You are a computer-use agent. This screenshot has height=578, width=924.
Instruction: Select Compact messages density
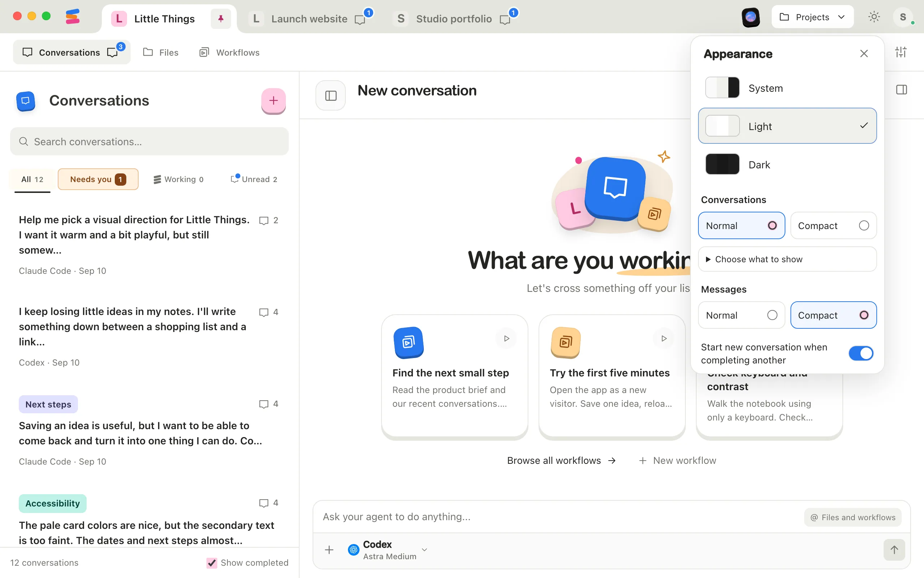click(x=833, y=315)
